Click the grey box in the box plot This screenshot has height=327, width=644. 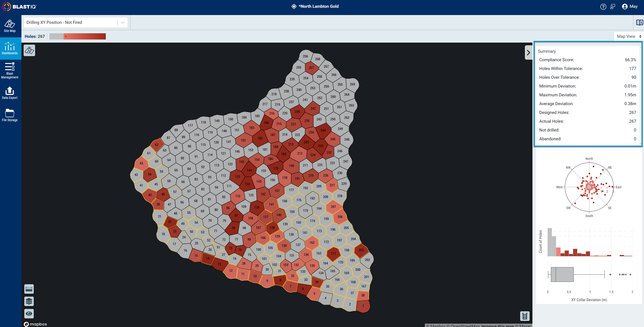pyautogui.click(x=562, y=275)
